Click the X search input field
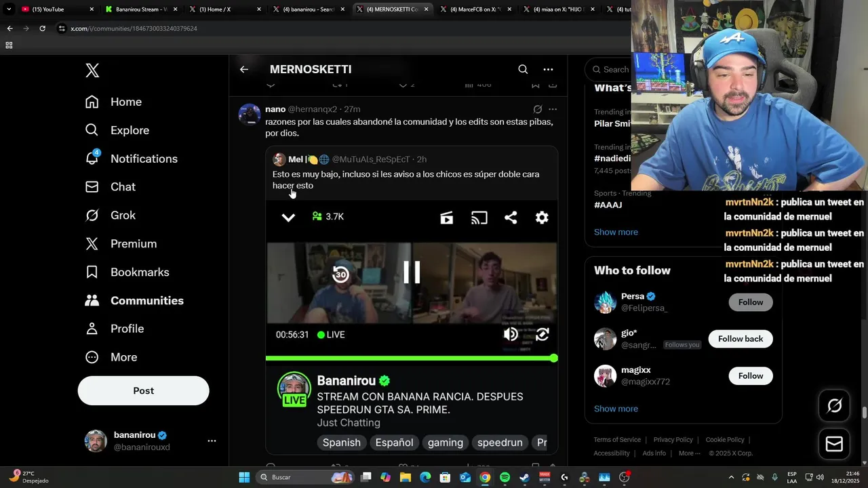Screen dimensions: 868x488 [610, 69]
